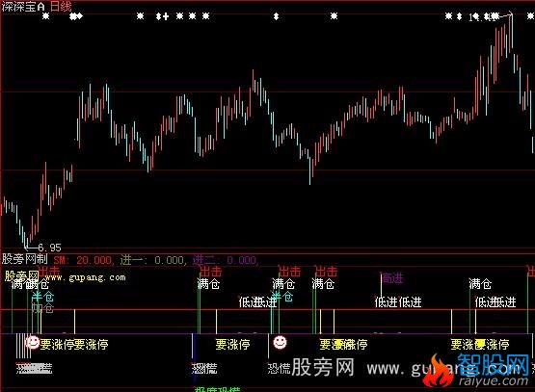Screen dimensions: 535x392
Task: Click the www.gupang.com text in the indicator pane
Action: (x=85, y=277)
